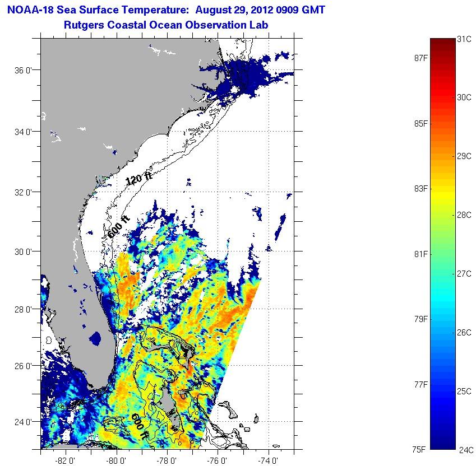Click the -82 0' longitude label
The width and height of the screenshot is (476, 466).
pyautogui.click(x=65, y=461)
